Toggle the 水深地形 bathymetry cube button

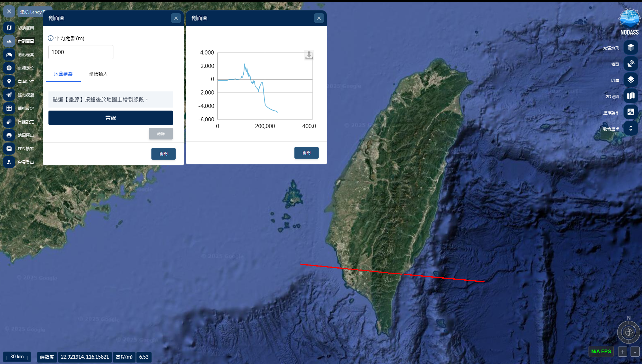pos(631,48)
